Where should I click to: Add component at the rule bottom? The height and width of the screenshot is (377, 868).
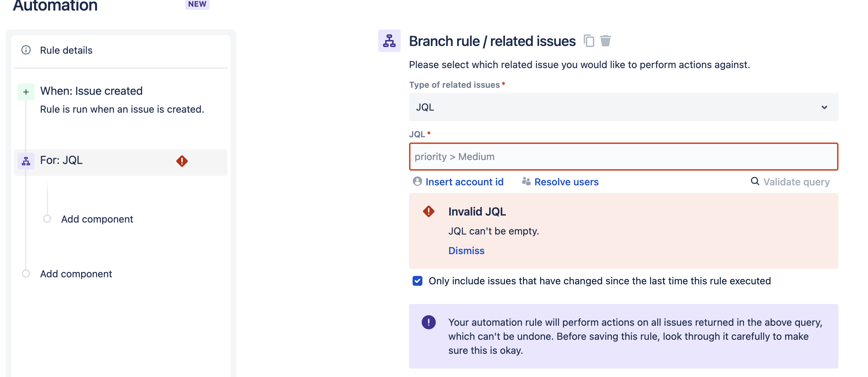click(76, 274)
